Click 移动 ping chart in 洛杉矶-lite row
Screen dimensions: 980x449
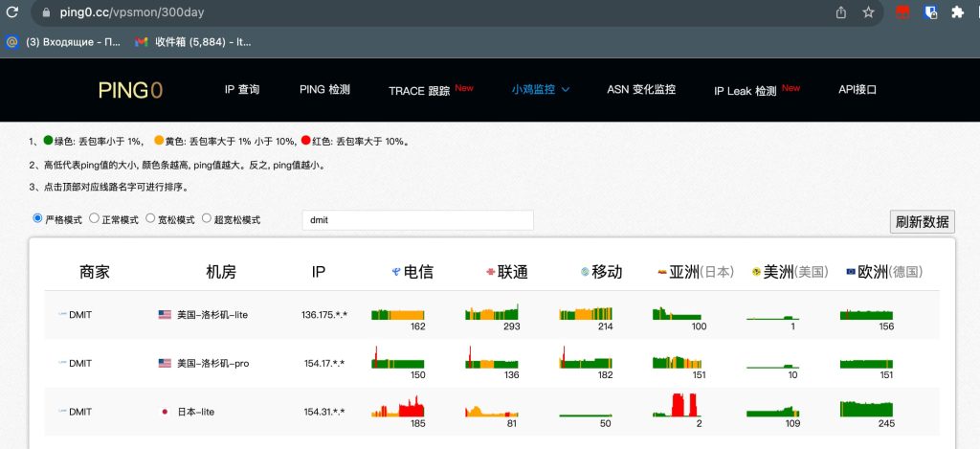586,313
